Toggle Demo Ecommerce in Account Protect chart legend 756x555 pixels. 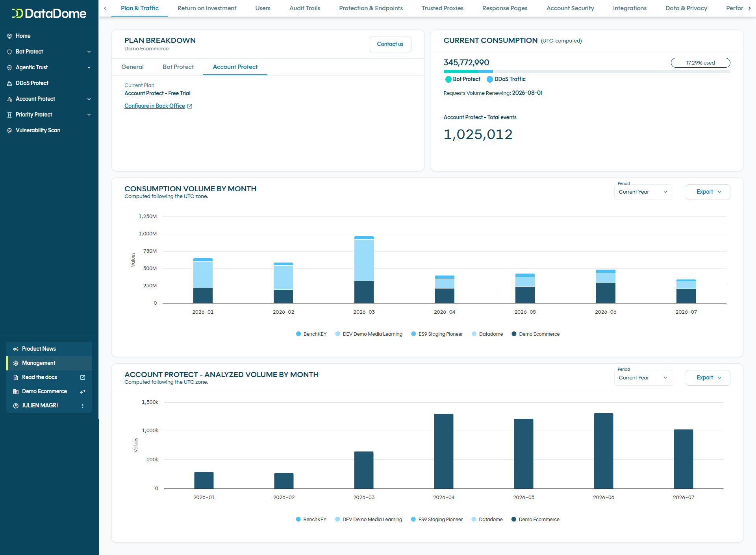click(535, 519)
